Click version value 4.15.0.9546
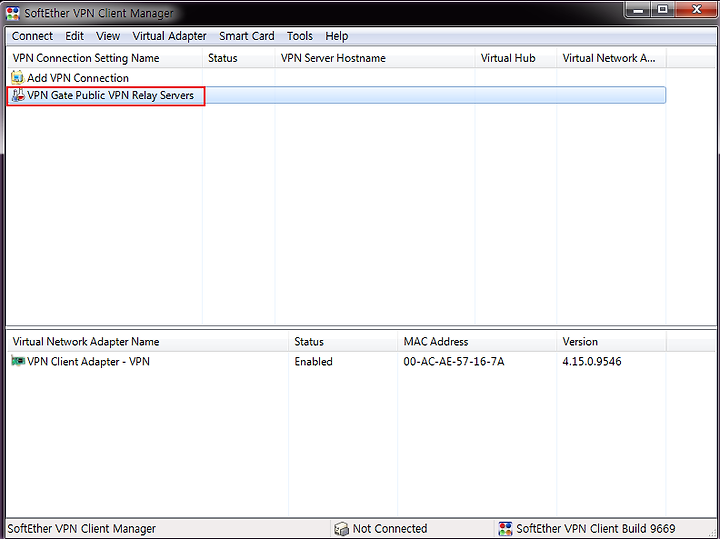The height and width of the screenshot is (539, 720). tap(591, 361)
